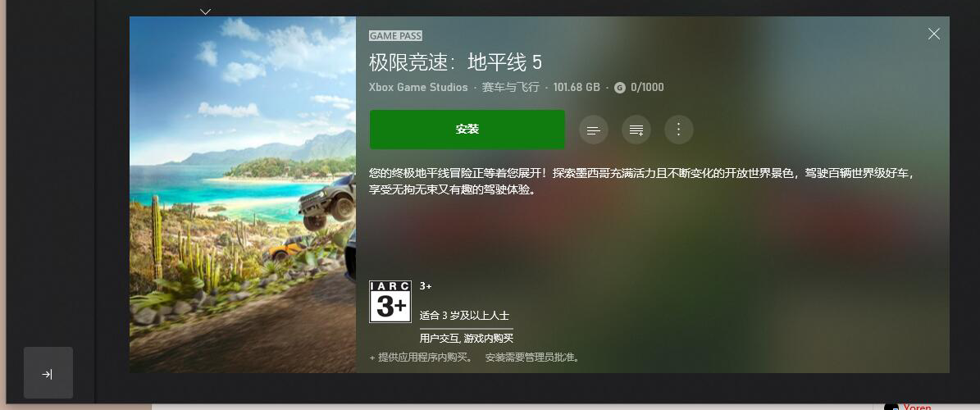This screenshot has width=980, height=410.
Task: Click the downward chevron above the panel
Action: (x=206, y=11)
